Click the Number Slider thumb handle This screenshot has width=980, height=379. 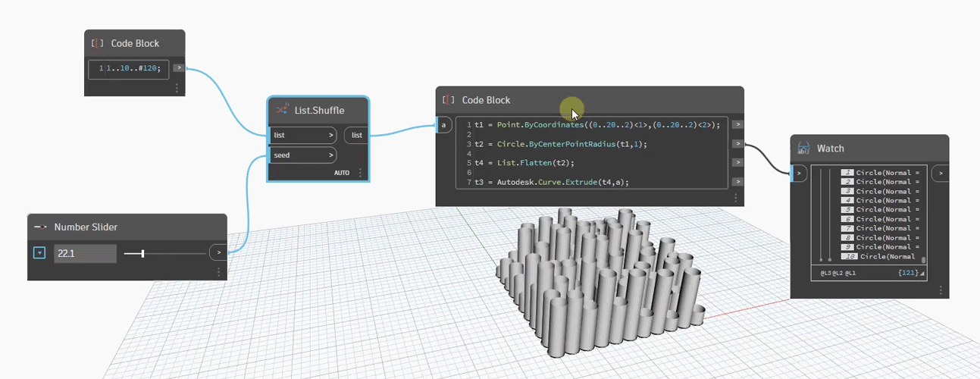(142, 253)
